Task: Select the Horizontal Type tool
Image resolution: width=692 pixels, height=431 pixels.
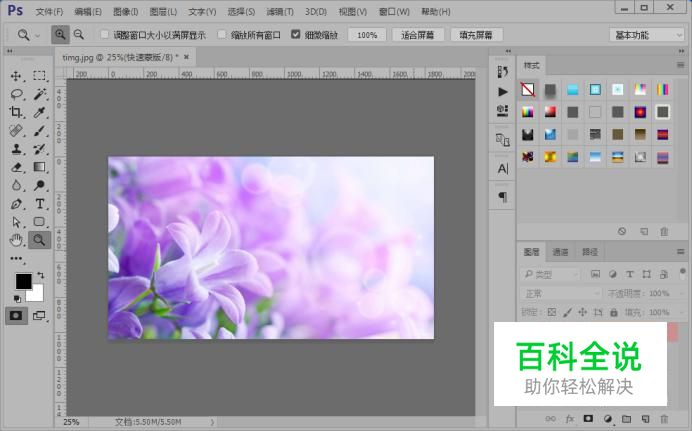Action: coord(40,204)
